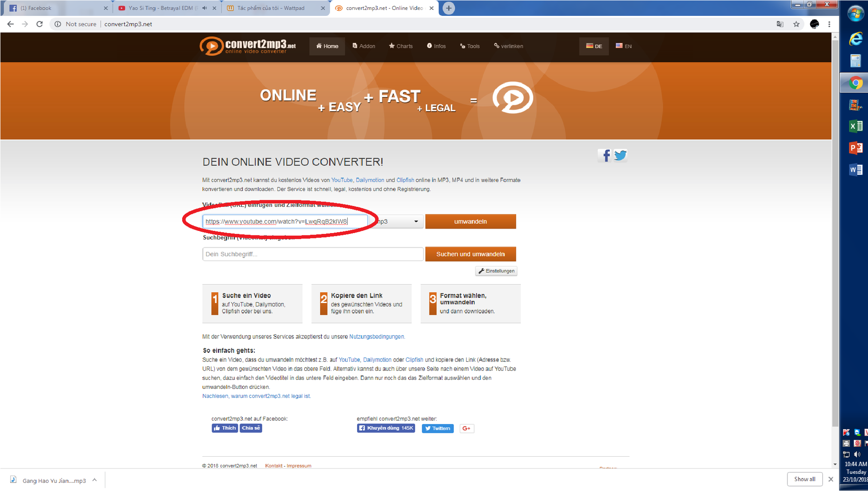Open Excel from taskbar
The image size is (868, 491).
(x=855, y=126)
